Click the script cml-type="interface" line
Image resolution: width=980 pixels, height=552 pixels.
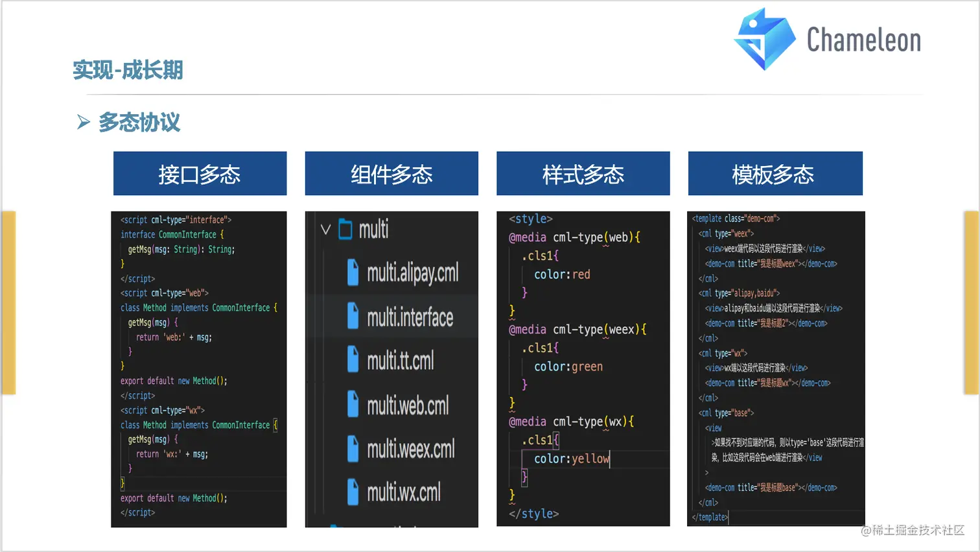176,220
